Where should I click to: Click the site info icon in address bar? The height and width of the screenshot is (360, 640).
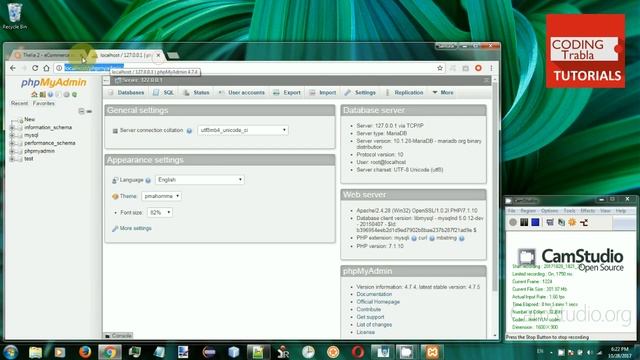pyautogui.click(x=59, y=68)
